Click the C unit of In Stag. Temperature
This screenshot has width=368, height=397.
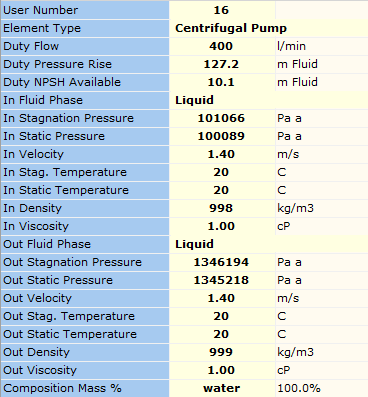tap(282, 172)
